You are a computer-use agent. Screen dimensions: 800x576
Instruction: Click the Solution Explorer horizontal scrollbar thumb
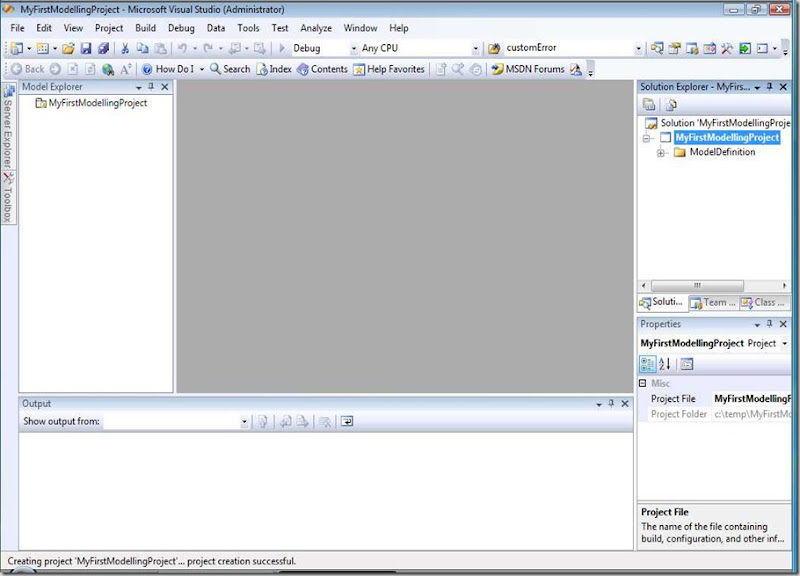pyautogui.click(x=697, y=285)
